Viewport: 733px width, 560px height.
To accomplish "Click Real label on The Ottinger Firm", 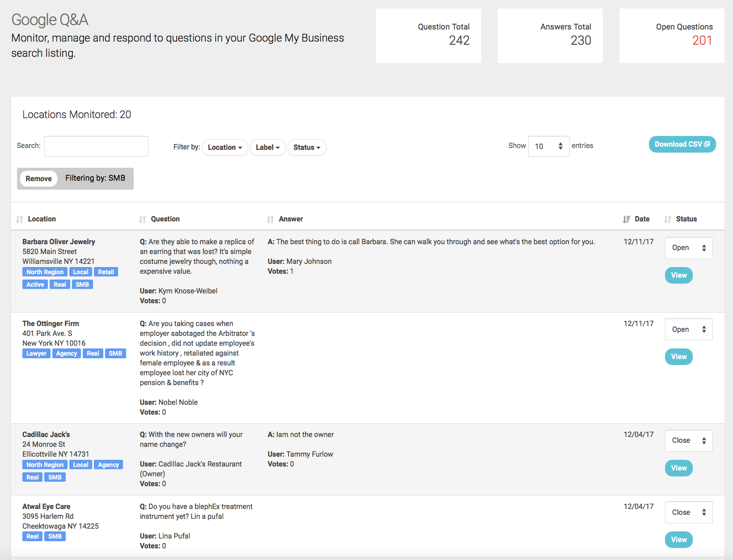I will (93, 353).
